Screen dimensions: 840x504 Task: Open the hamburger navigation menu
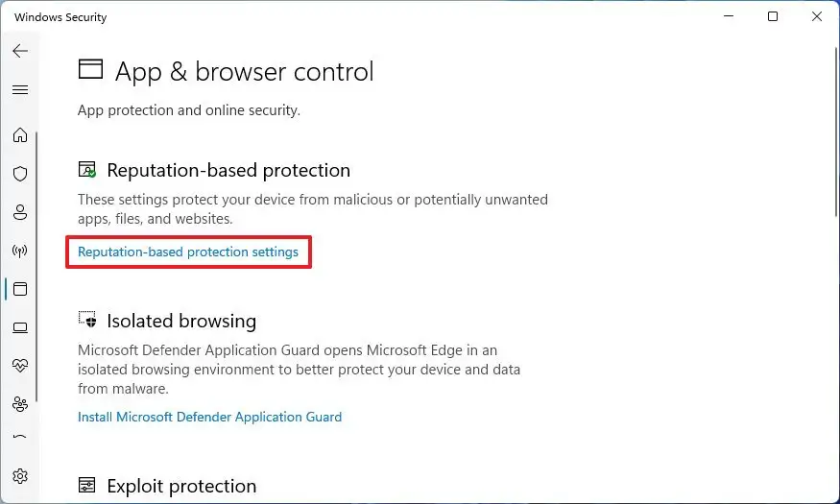(x=20, y=90)
